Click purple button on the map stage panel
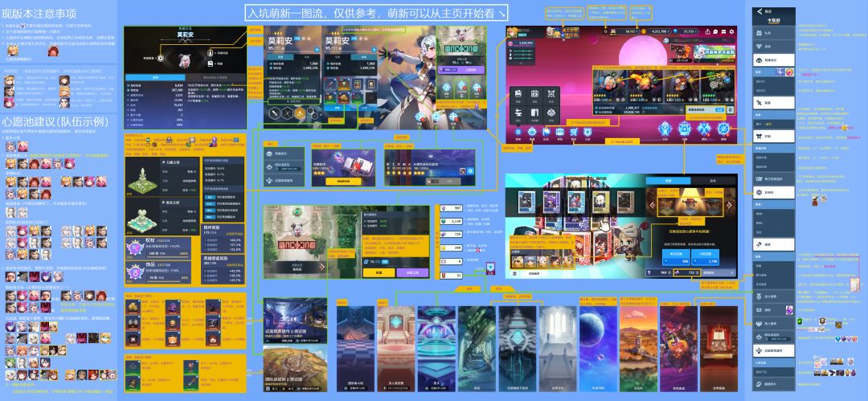This screenshot has height=401, width=868. pyautogui.click(x=412, y=272)
